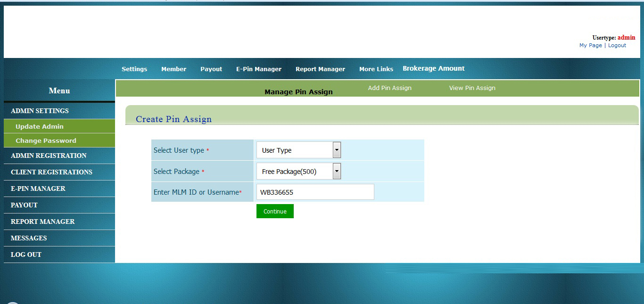
Task: Open Change Password in the sidebar
Action: point(46,140)
